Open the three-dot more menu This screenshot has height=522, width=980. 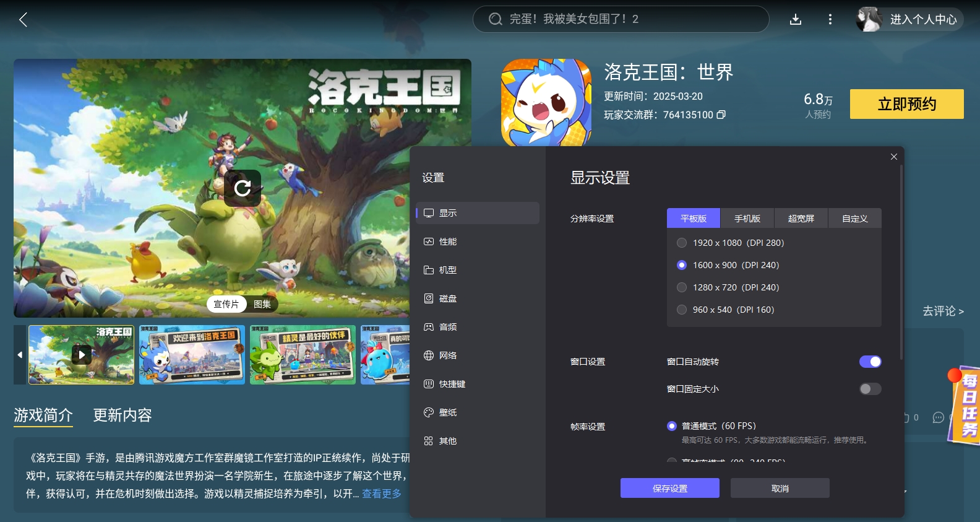click(830, 20)
